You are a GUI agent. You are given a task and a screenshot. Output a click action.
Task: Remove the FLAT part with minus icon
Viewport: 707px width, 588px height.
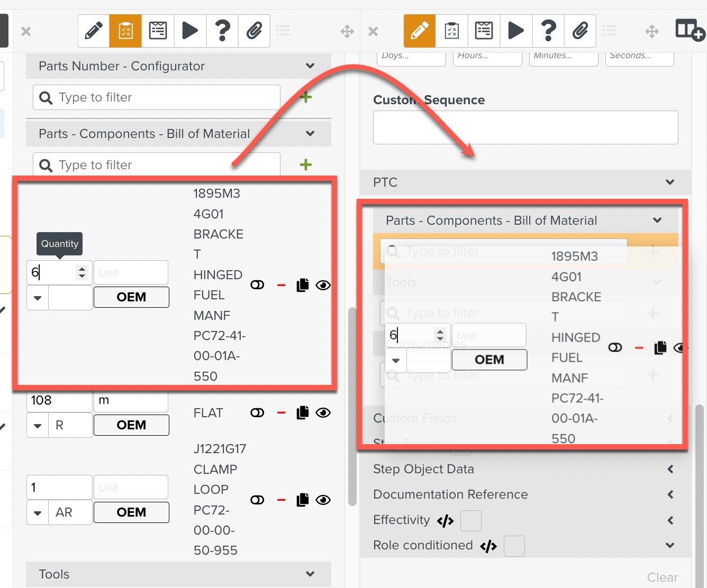coord(282,413)
